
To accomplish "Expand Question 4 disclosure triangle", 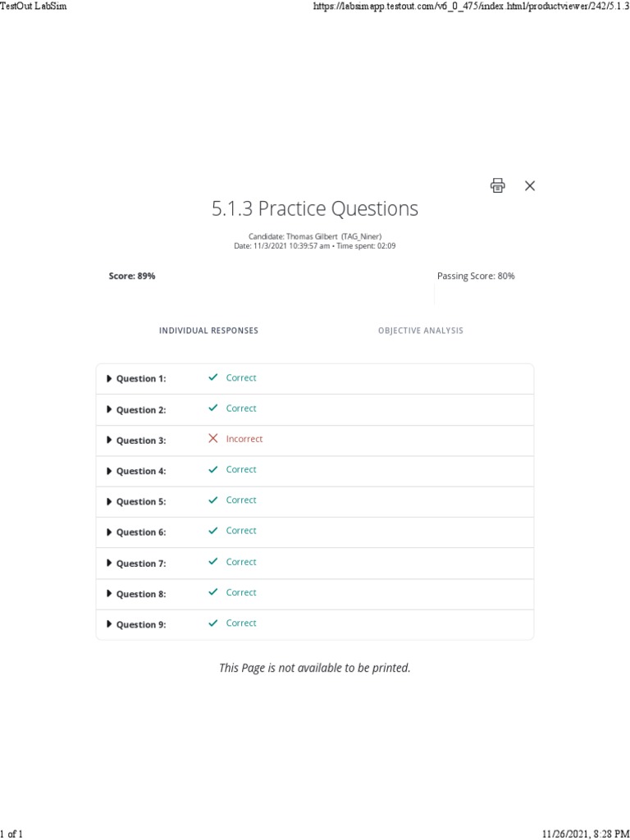I will coord(109,471).
